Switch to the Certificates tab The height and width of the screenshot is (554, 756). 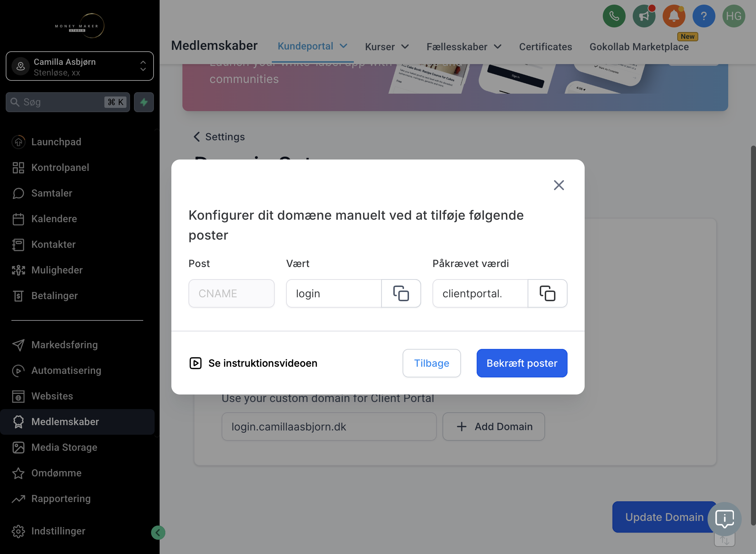coord(545,47)
